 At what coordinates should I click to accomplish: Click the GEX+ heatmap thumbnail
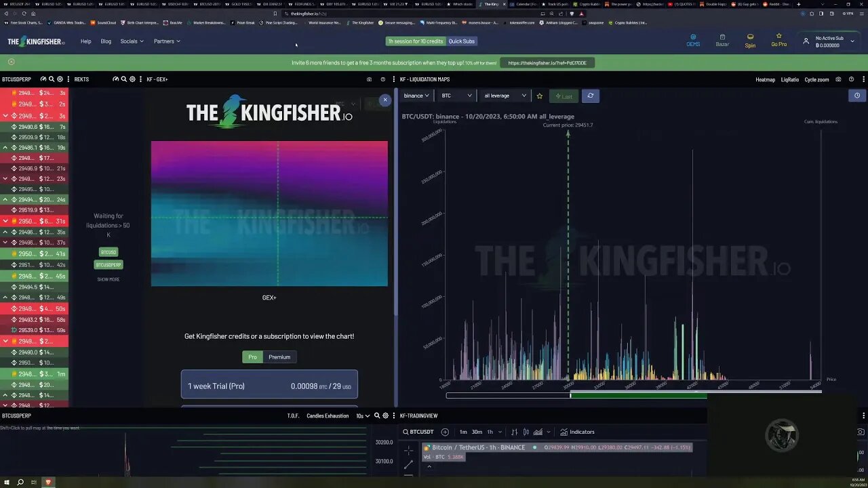point(269,213)
